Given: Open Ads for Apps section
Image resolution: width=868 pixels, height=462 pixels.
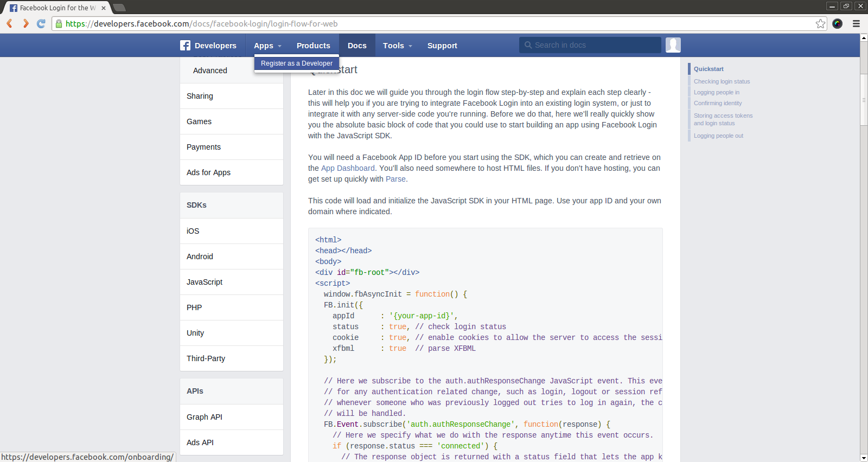Looking at the screenshot, I should [232, 172].
